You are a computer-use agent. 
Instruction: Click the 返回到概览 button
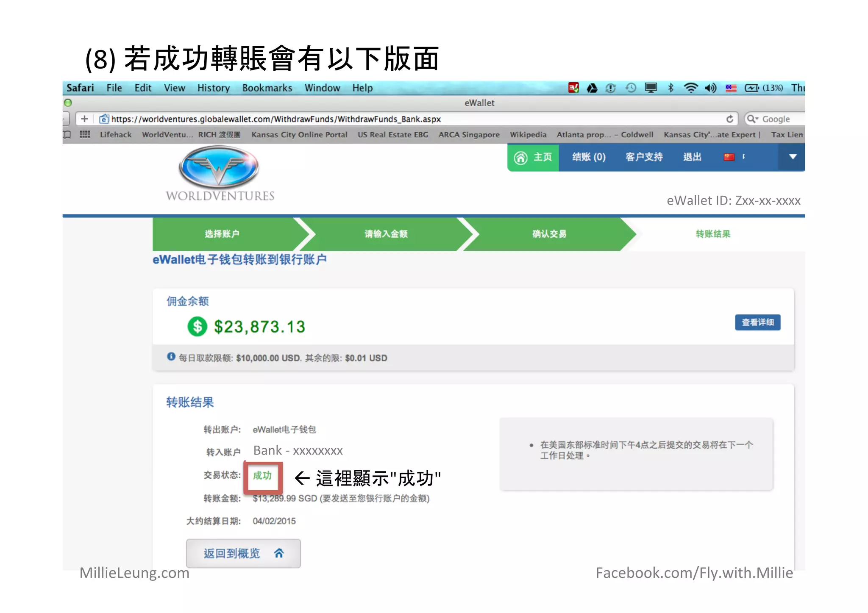(243, 553)
